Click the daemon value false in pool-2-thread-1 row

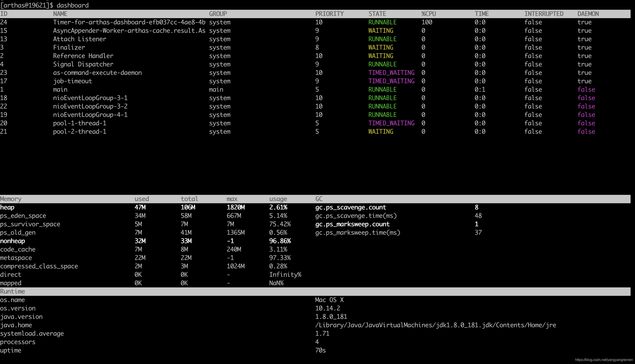586,132
